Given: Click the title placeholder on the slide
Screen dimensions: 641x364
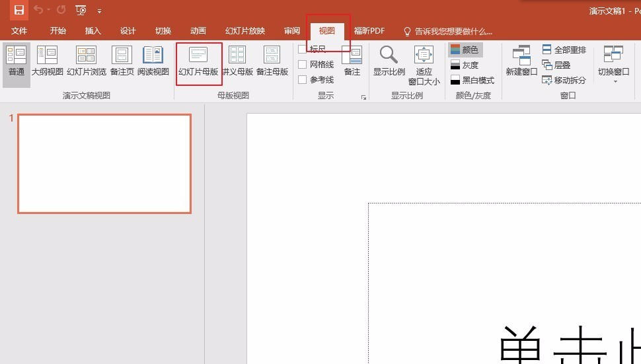Looking at the screenshot, I should (504, 283).
